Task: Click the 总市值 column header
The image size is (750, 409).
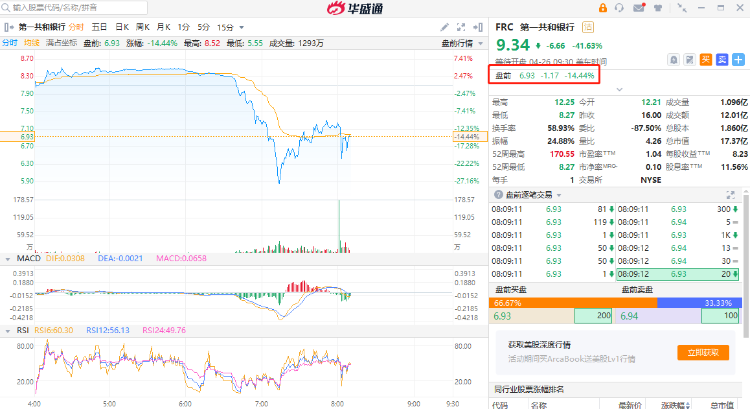Action: point(722,405)
